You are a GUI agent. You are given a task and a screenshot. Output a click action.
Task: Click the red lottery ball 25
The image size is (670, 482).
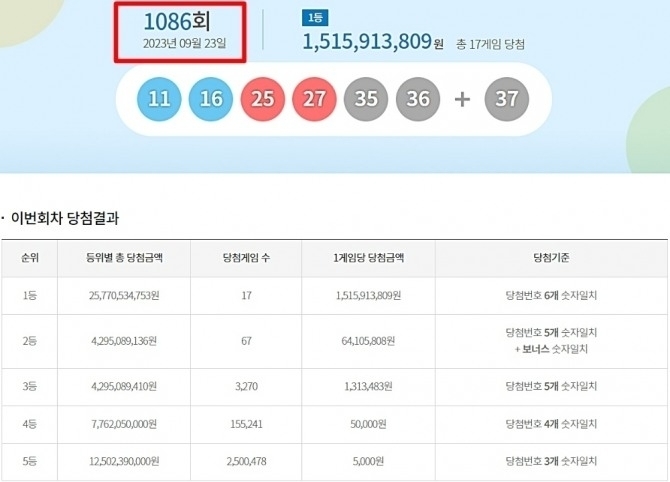(x=262, y=99)
